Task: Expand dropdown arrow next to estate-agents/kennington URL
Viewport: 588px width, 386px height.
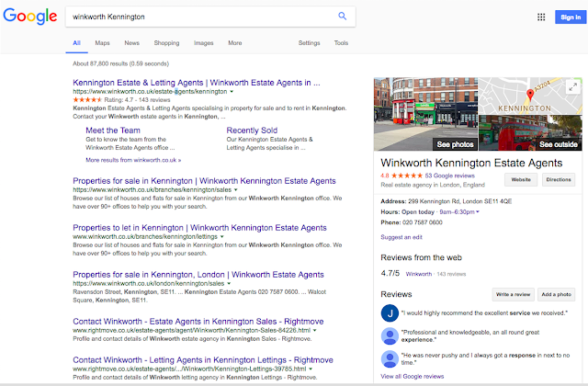Action: click(x=232, y=92)
